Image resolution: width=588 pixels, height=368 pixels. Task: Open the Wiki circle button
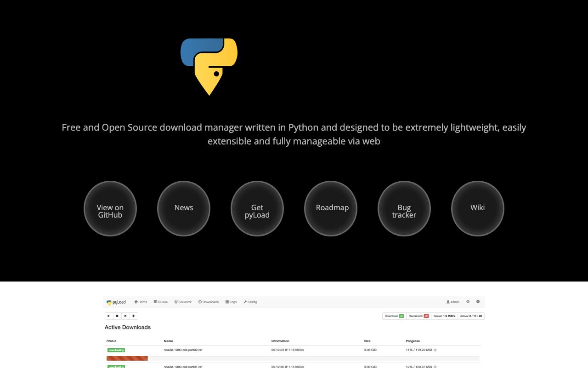[x=478, y=208]
